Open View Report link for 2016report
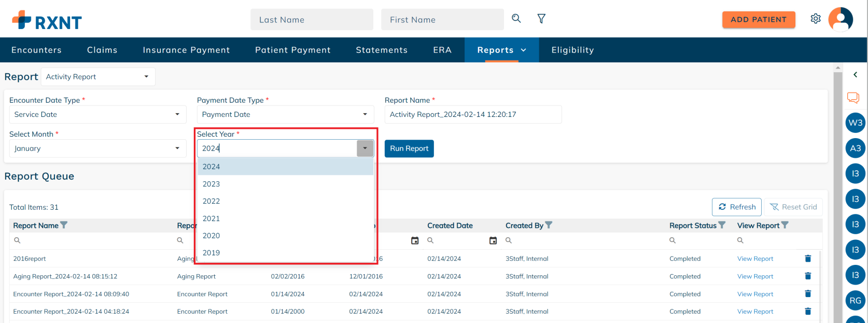 click(x=754, y=259)
